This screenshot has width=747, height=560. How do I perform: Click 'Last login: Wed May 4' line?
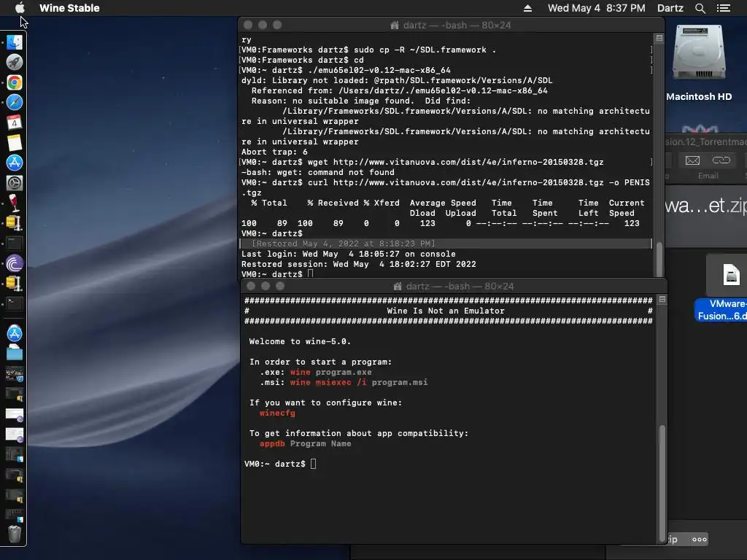348,254
